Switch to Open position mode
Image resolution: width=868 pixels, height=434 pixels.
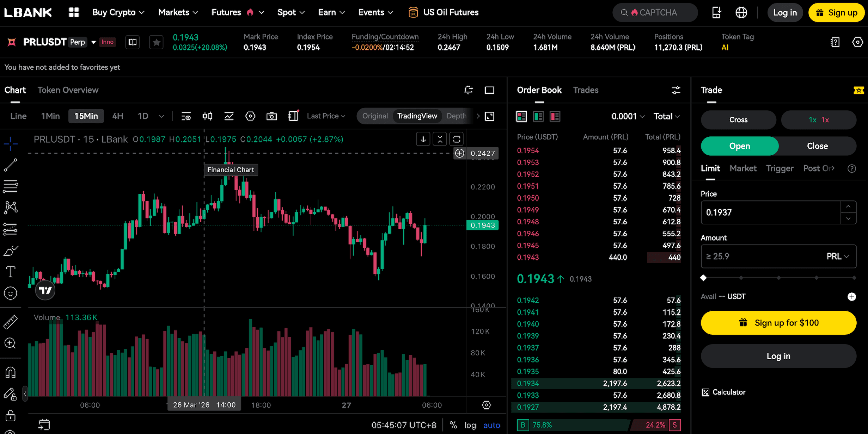(740, 146)
